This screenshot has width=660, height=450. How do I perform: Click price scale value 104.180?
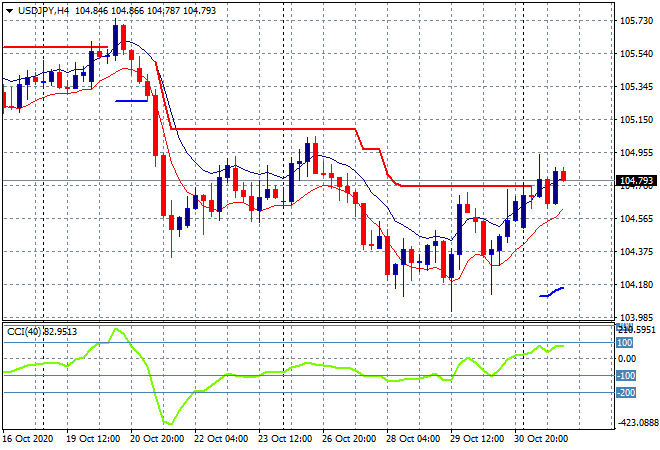tap(636, 285)
